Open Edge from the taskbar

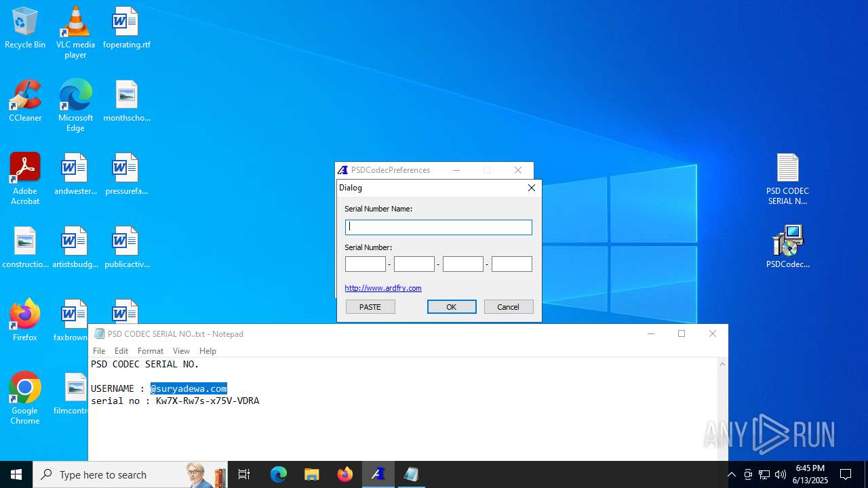279,474
